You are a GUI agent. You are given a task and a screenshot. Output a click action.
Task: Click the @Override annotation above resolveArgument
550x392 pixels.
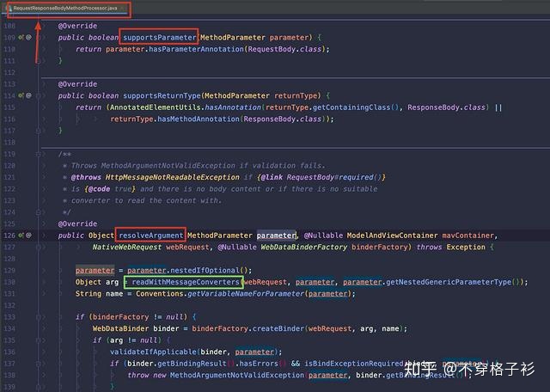tap(77, 224)
